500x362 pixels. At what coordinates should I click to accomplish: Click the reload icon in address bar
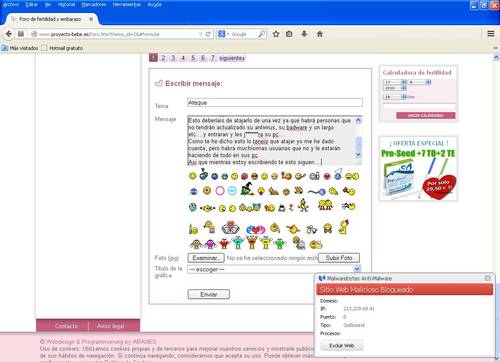[x=208, y=34]
